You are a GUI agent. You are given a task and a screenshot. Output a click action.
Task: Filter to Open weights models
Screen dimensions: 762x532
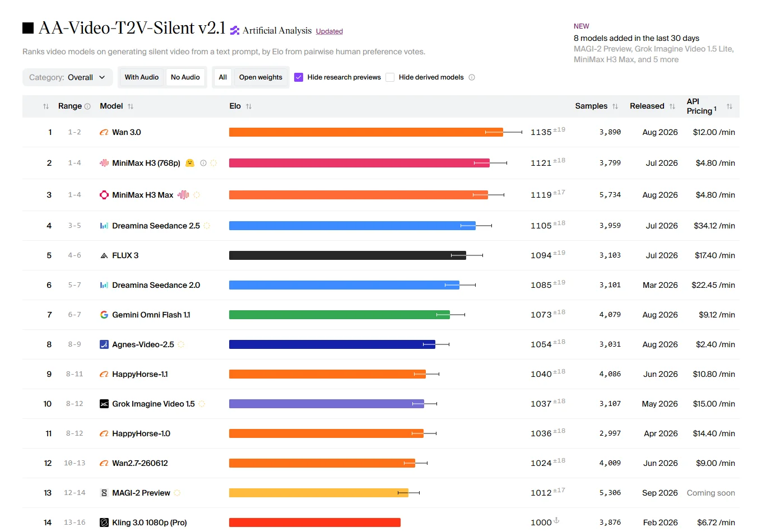[261, 77]
